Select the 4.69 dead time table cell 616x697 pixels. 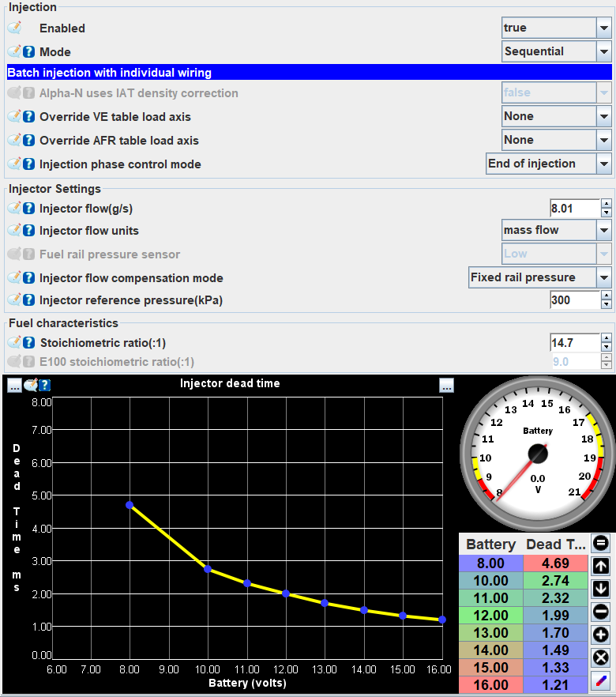coord(555,563)
